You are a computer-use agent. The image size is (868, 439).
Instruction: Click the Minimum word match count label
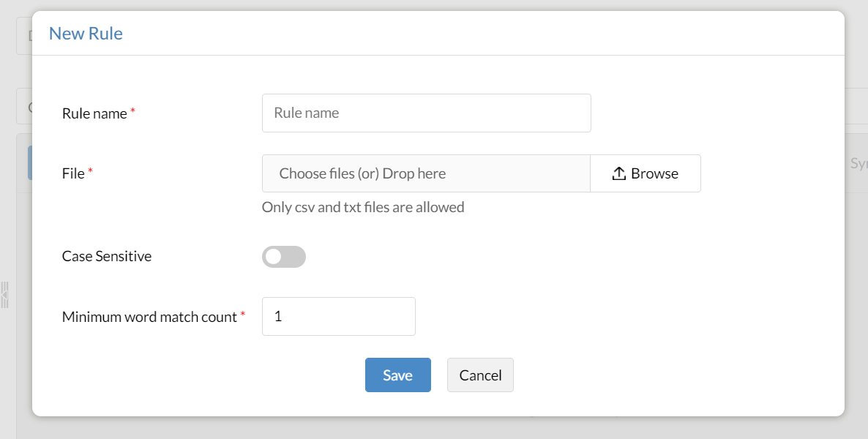click(x=149, y=318)
